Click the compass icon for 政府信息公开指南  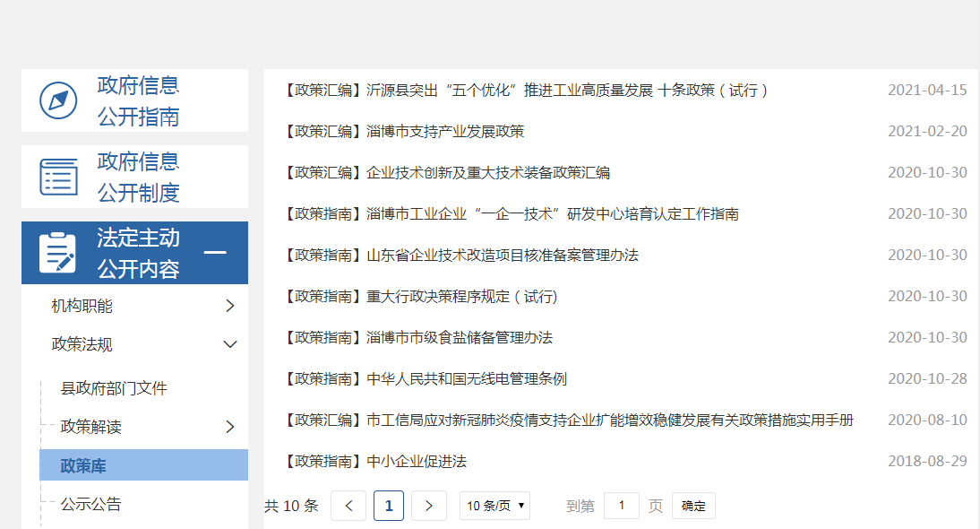coord(58,100)
